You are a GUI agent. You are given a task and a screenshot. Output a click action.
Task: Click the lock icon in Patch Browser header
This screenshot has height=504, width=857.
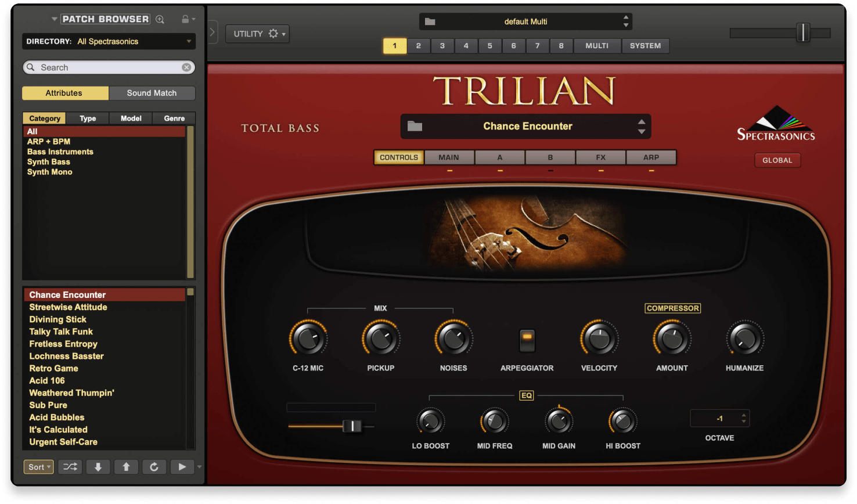(185, 19)
